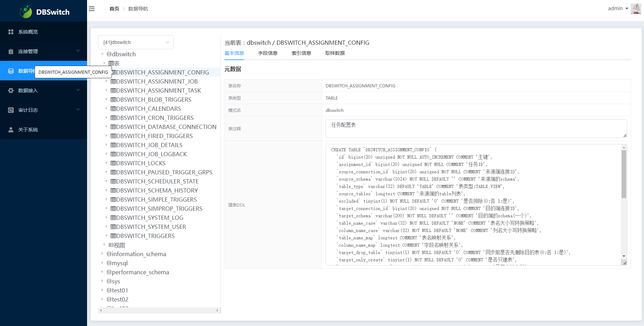Expand the 视图 views tree node

pos(105,245)
